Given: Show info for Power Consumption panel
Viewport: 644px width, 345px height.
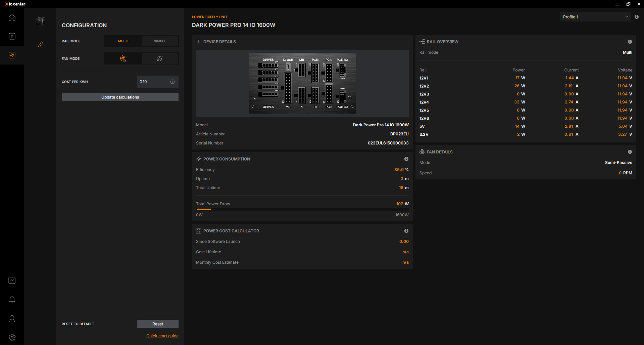Looking at the screenshot, I should [x=406, y=159].
